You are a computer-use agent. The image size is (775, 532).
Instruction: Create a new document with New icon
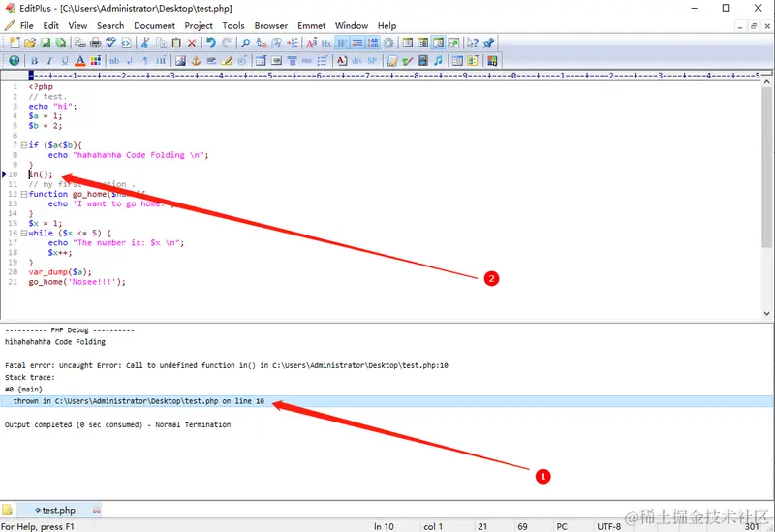coord(15,43)
